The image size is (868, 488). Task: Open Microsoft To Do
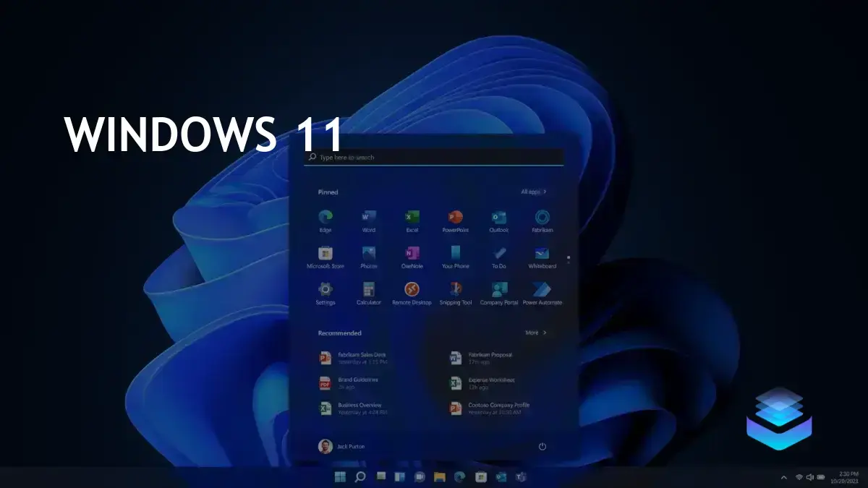pos(498,256)
